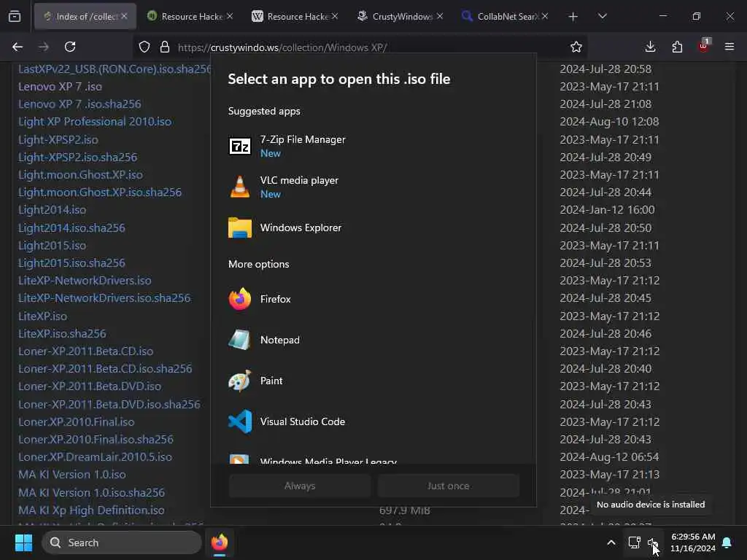The image size is (747, 560).
Task: Open Light XP Professional 2010.iso link
Action: 95,122
